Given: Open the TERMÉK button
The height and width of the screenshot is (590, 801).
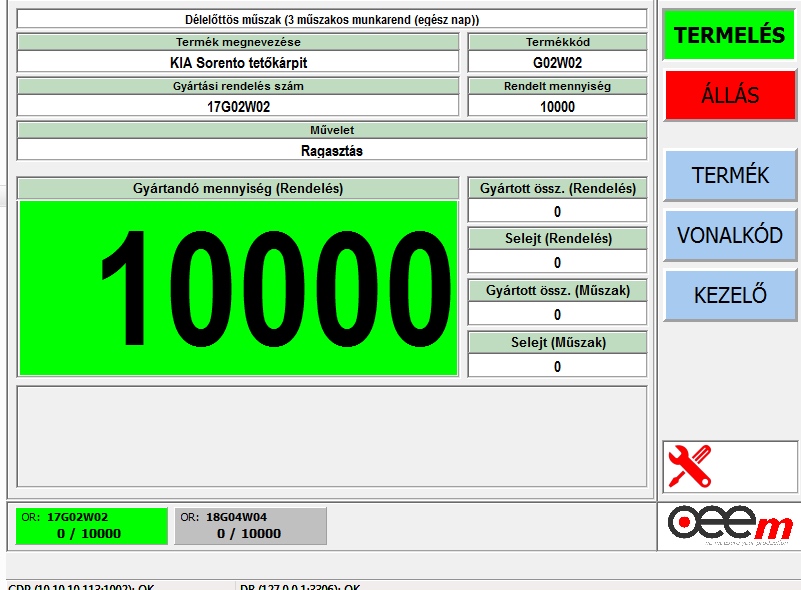Looking at the screenshot, I should click(x=730, y=176).
